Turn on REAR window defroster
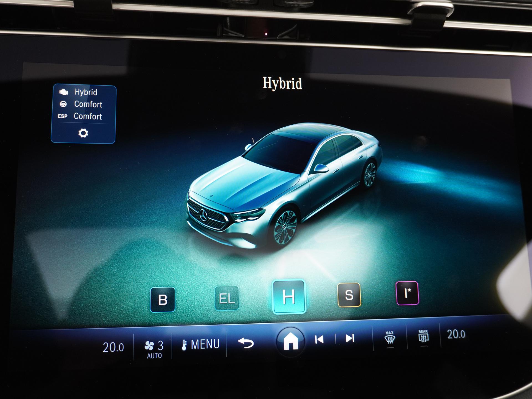Image resolution: width=532 pixels, height=399 pixels. point(423,336)
